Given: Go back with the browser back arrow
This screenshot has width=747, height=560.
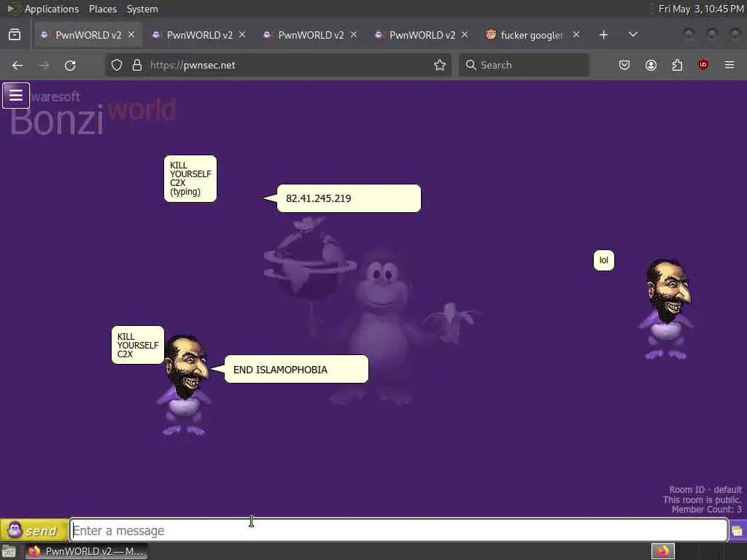Looking at the screenshot, I should coord(18,65).
